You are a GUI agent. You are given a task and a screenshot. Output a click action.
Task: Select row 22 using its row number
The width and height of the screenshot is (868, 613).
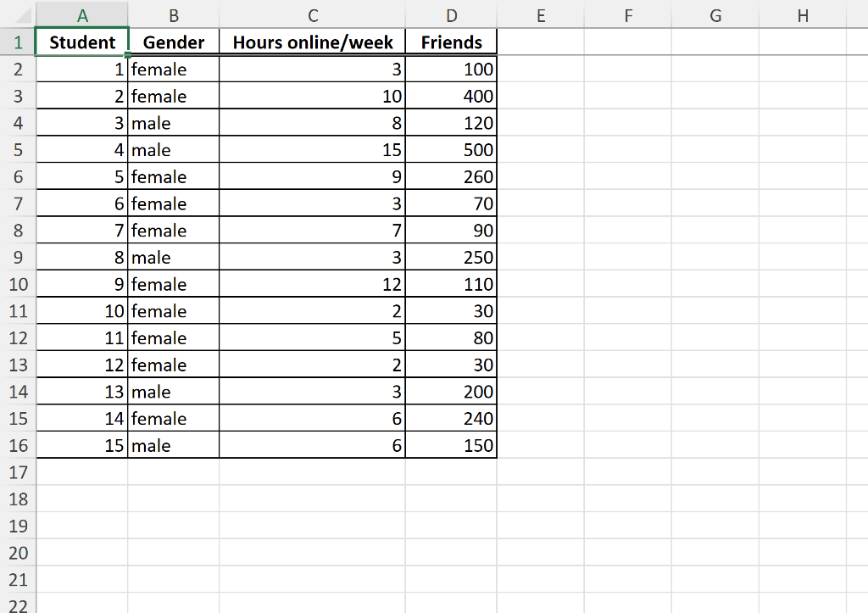point(18,607)
